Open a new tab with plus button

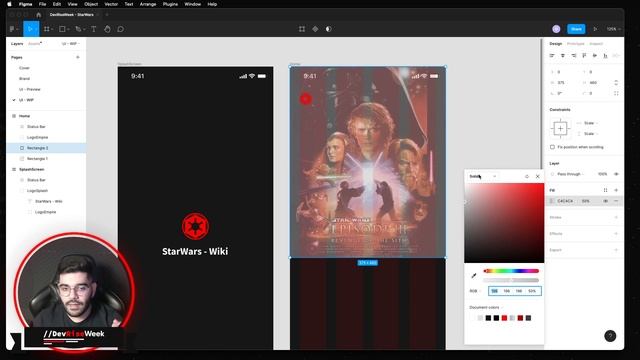click(107, 15)
